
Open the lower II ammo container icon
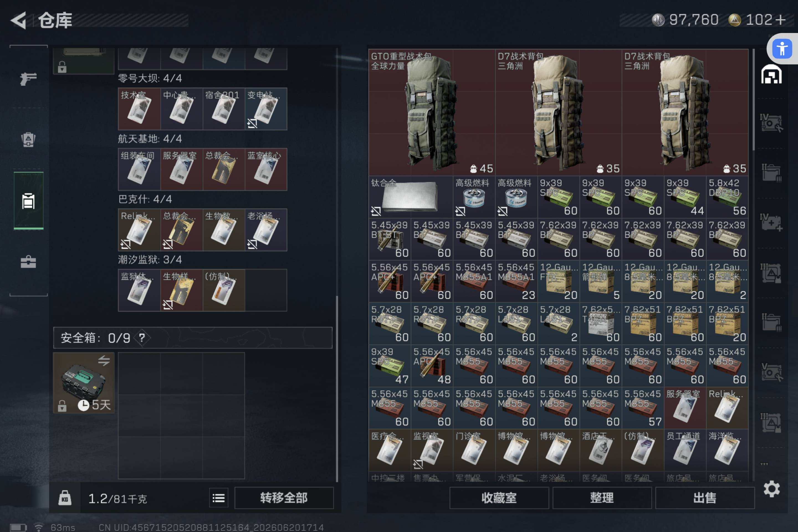pyautogui.click(x=771, y=323)
